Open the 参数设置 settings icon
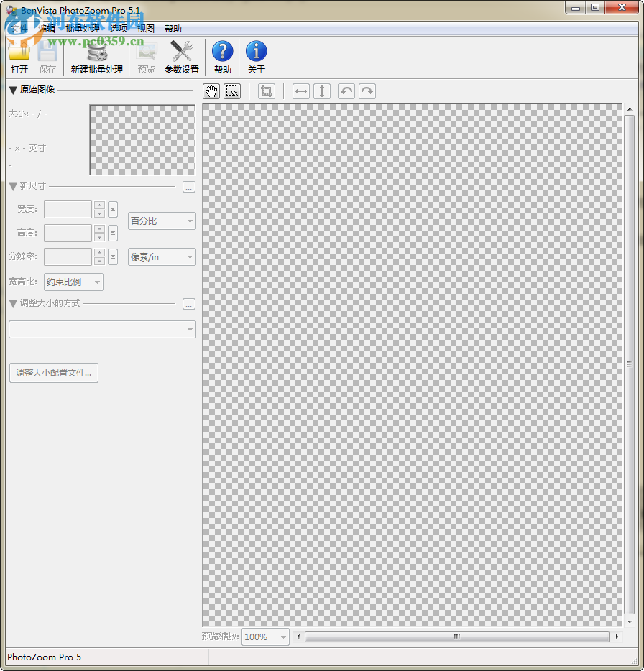 tap(181, 56)
